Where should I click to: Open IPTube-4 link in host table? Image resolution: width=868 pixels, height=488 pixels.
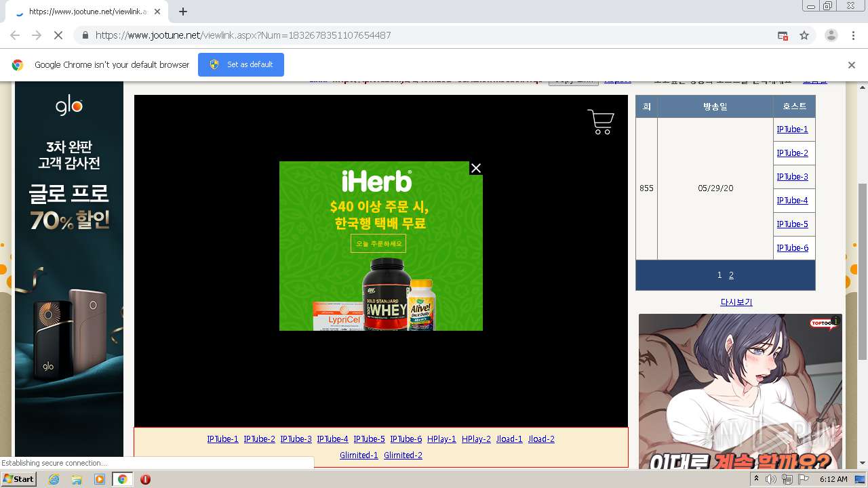(x=792, y=201)
